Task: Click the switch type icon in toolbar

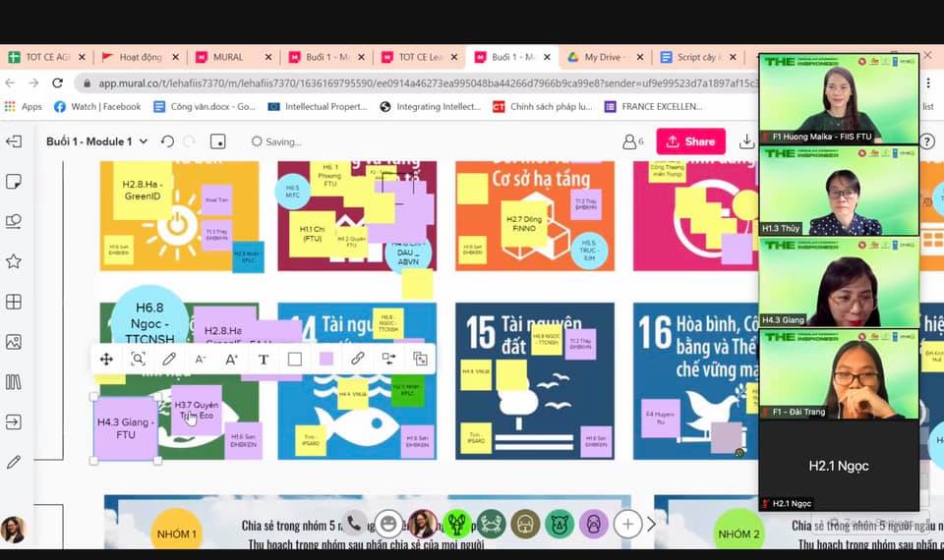Action: tap(389, 360)
